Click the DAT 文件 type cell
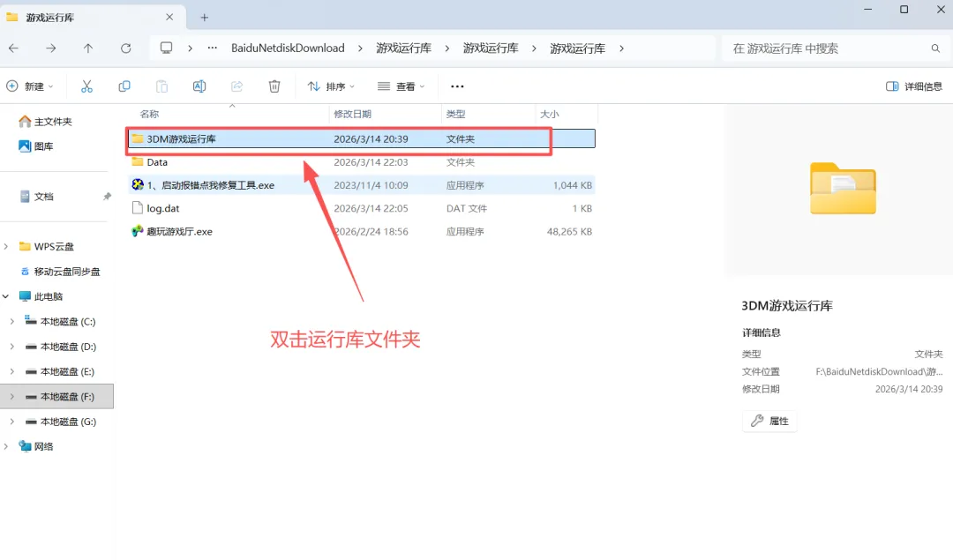This screenshot has width=953, height=560. pos(466,208)
